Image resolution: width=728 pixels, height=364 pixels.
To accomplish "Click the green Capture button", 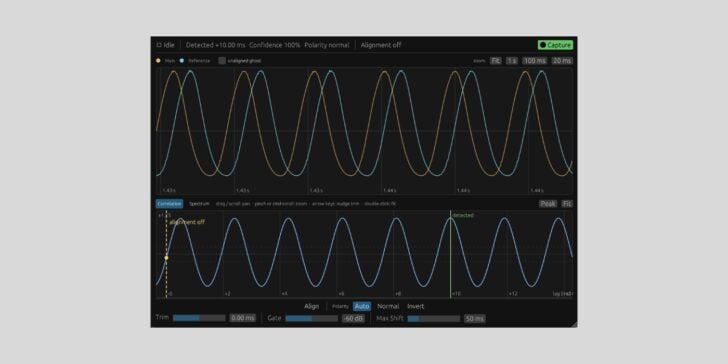I will tap(555, 45).
